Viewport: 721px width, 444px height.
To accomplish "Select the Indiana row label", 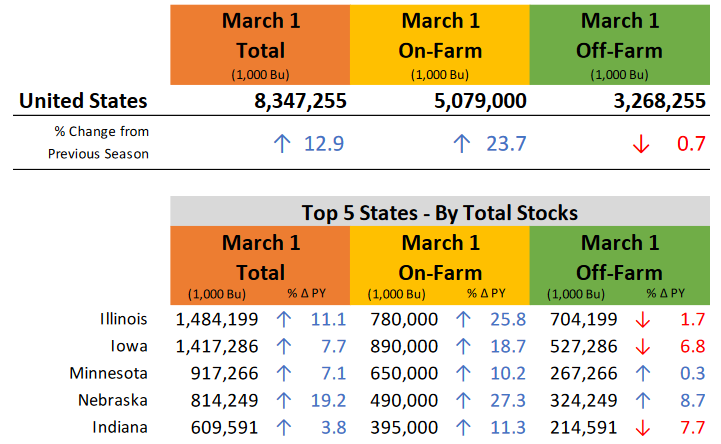I will pyautogui.click(x=120, y=427).
